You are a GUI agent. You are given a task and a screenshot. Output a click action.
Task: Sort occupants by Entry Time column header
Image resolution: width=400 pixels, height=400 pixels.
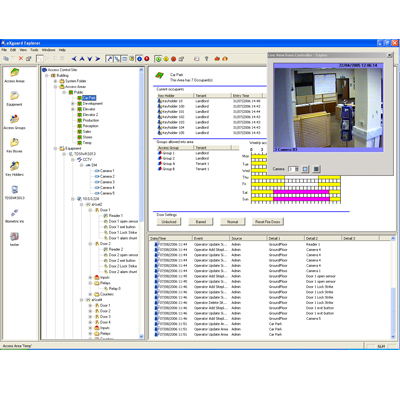(x=248, y=95)
